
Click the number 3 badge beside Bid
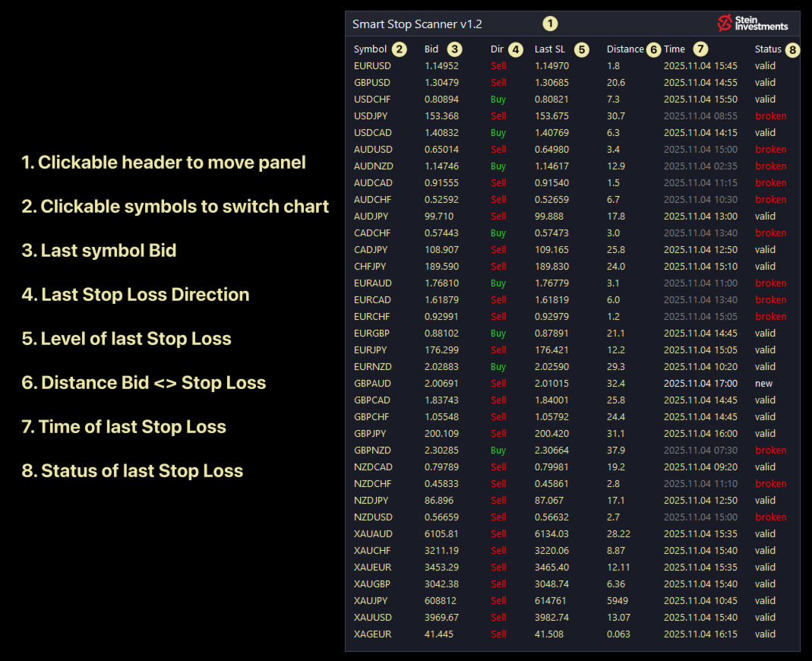[454, 49]
